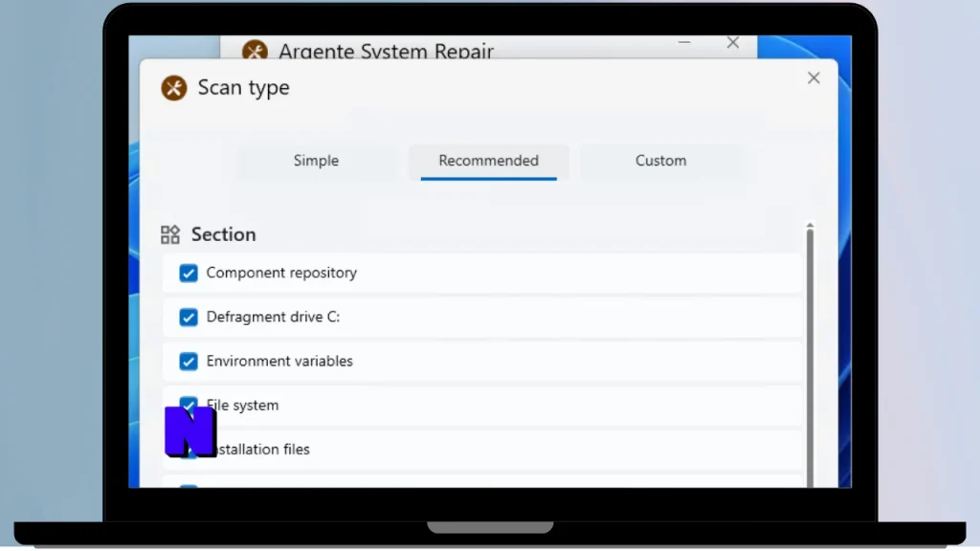Screen dimensions: 980x551
Task: Click the Argente System Repair title icon
Action: point(255,50)
